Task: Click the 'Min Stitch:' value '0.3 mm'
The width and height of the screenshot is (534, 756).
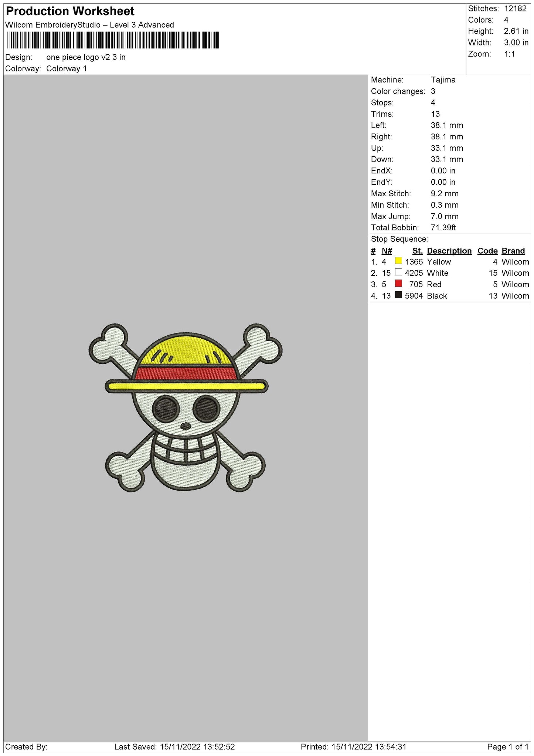Action: pyautogui.click(x=445, y=205)
